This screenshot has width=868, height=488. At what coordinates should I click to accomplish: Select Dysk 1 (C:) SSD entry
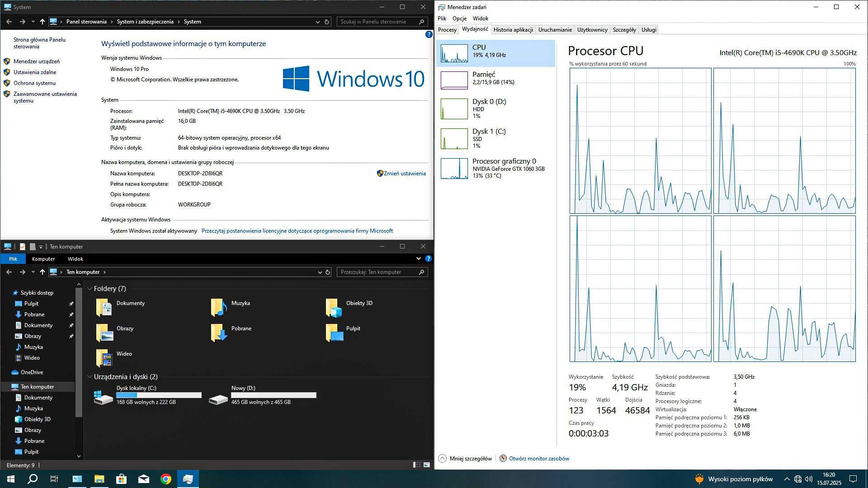pos(495,139)
